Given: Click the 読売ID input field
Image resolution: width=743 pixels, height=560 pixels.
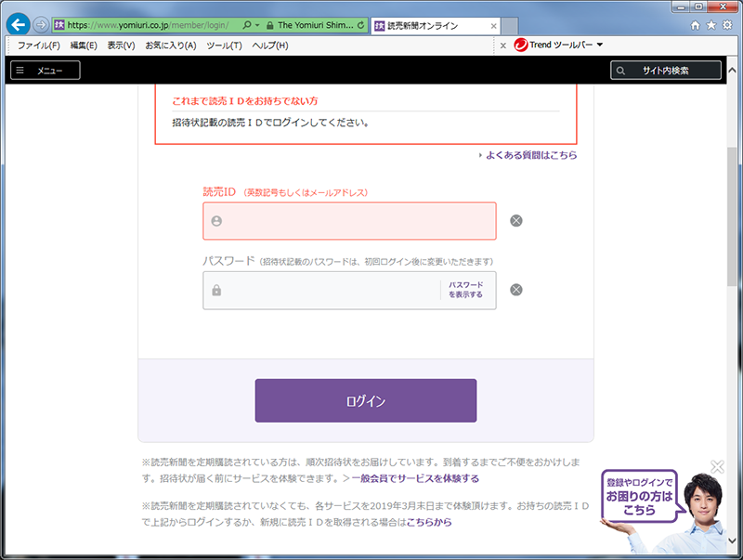Looking at the screenshot, I should 350,221.
